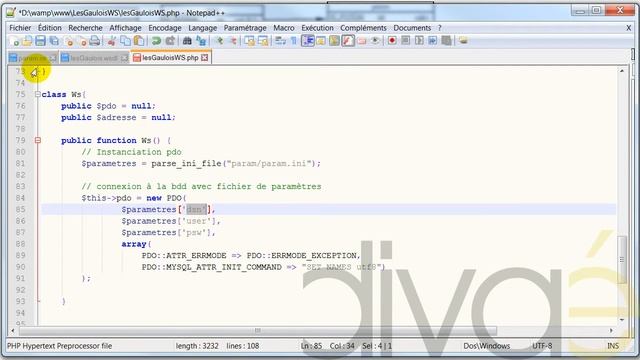Open the Langage menu
The width and height of the screenshot is (640, 360).
pyautogui.click(x=202, y=28)
